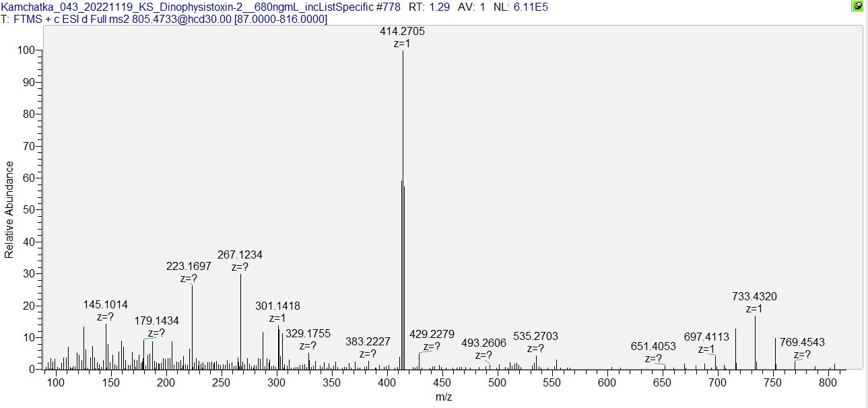The width and height of the screenshot is (868, 408).
Task: Click the 301.1418 peak label
Action: coord(277,306)
